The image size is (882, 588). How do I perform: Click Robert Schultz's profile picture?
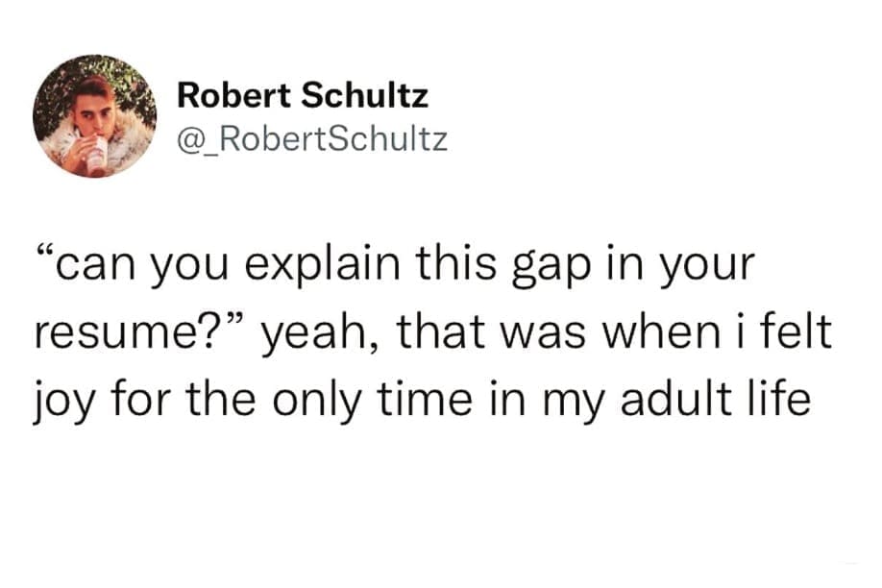tap(94, 115)
